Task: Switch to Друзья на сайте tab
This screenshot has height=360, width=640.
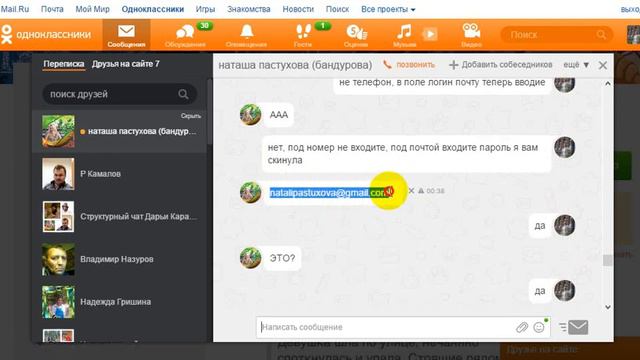Action: tap(126, 64)
